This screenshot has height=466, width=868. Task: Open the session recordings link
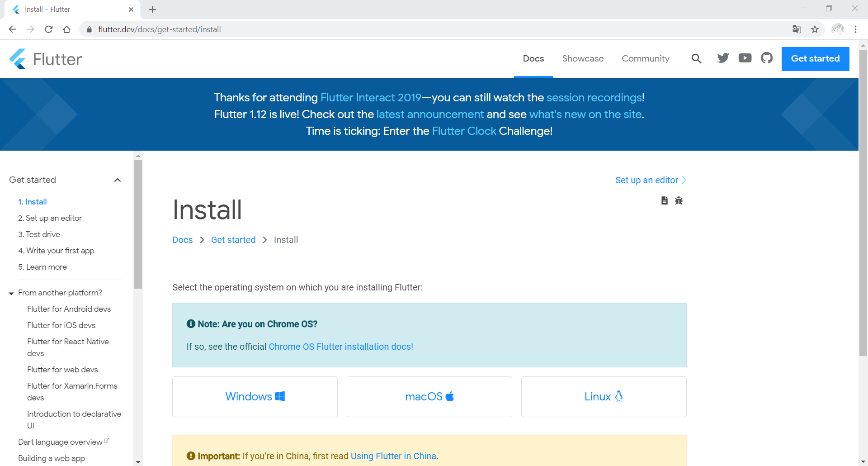[594, 98]
